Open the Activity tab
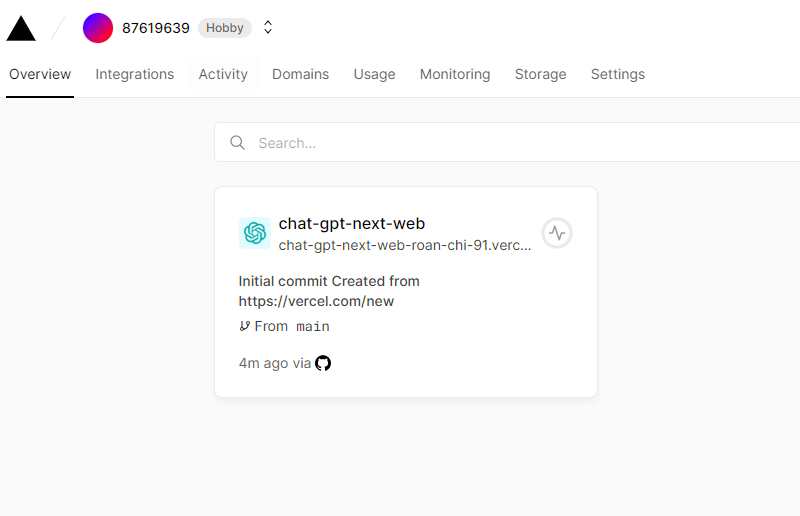The height and width of the screenshot is (516, 800). (223, 74)
